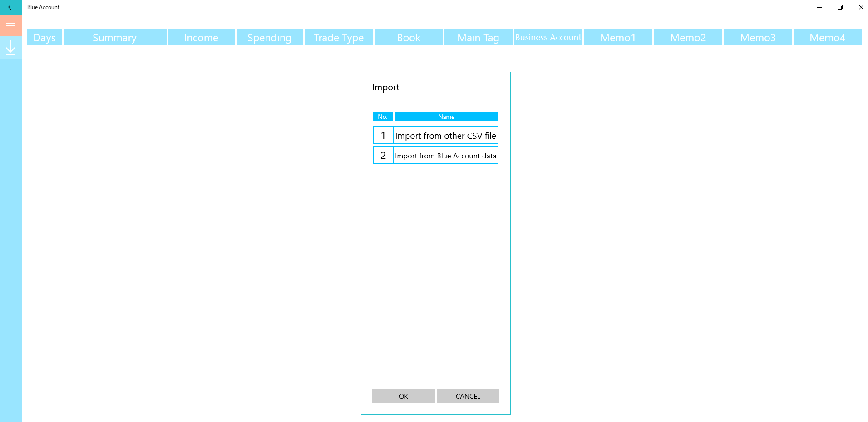Open the hamburger menu
Screen dimensions: 868x422
pyautogui.click(x=11, y=25)
